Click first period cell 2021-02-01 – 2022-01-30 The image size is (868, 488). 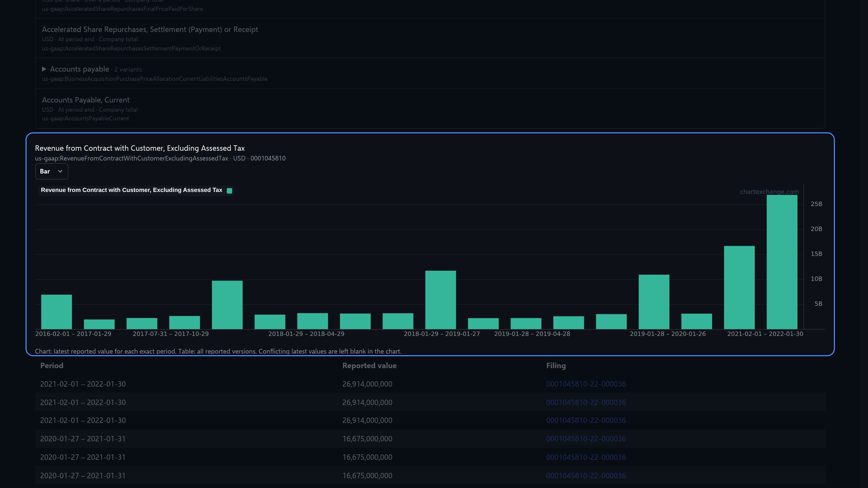pos(83,384)
